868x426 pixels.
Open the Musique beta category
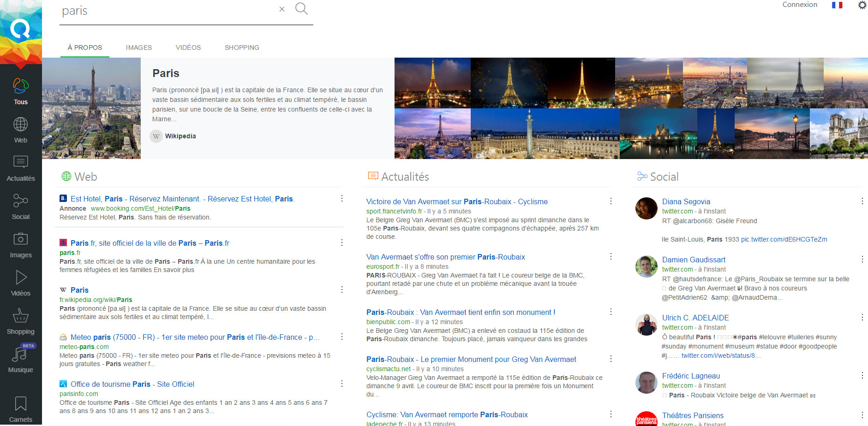(x=21, y=360)
